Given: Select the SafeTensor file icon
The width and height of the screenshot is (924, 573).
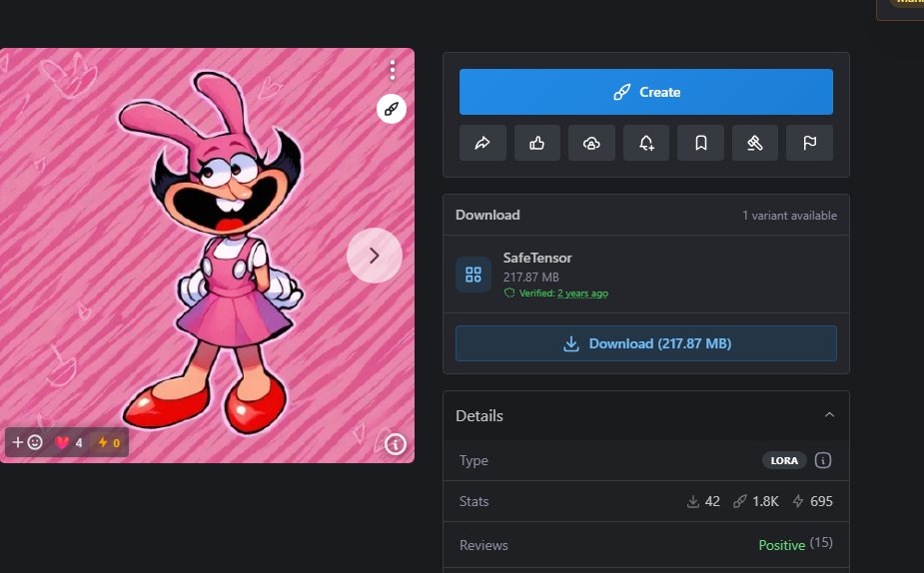Looking at the screenshot, I should [473, 275].
